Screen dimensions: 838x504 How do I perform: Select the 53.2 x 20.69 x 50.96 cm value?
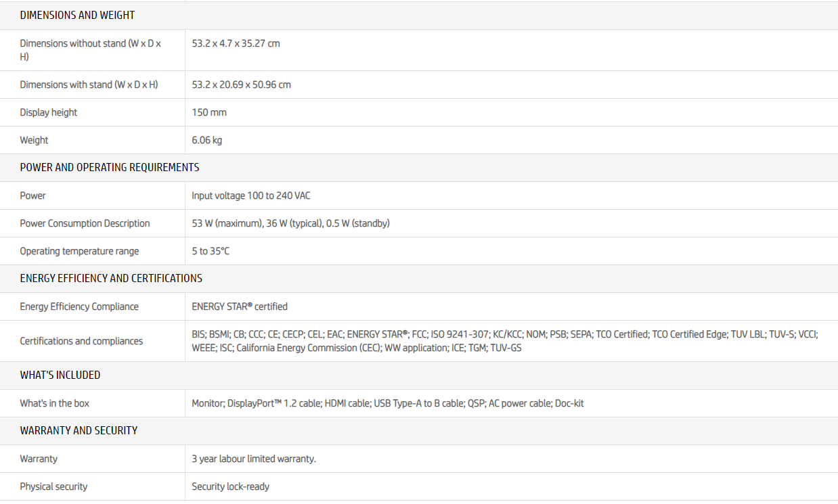[241, 85]
